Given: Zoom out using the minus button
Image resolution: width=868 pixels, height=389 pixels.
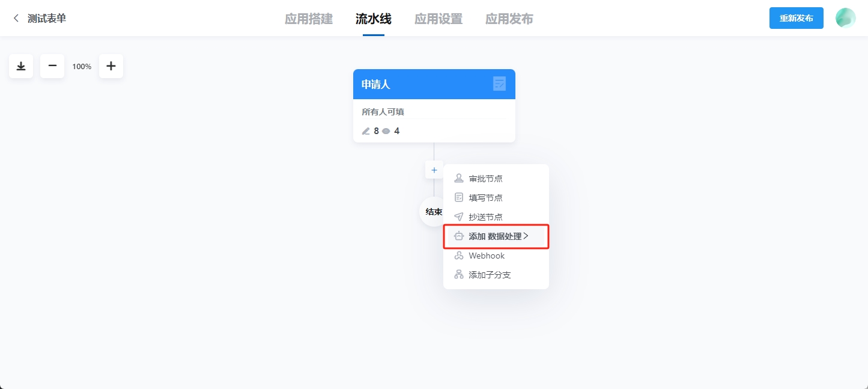Looking at the screenshot, I should (52, 66).
